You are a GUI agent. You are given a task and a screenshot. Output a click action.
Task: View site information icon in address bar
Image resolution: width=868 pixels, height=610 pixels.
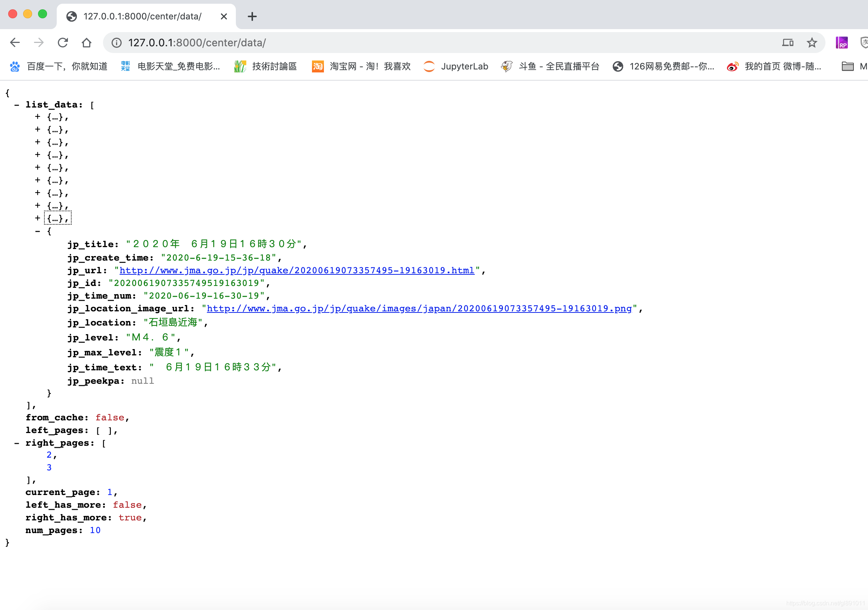[116, 43]
